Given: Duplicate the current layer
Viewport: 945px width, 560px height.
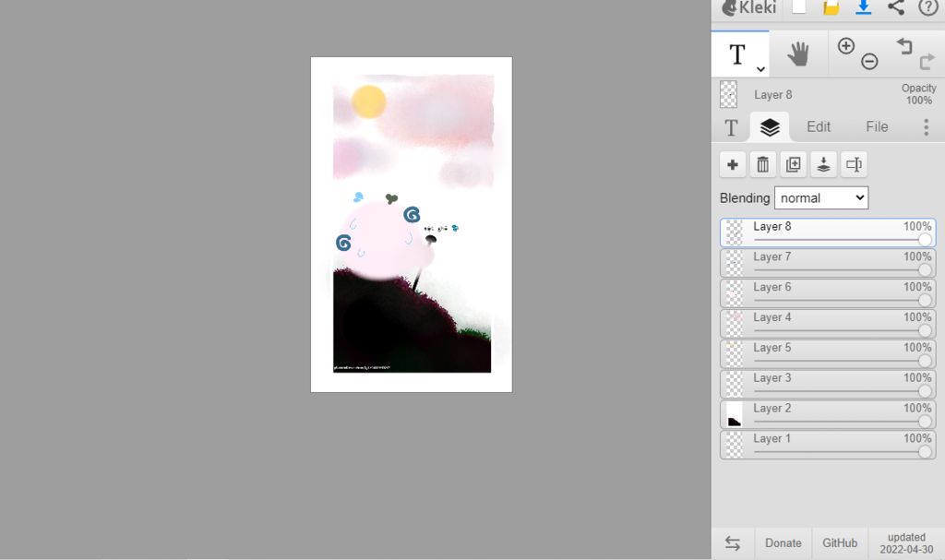Looking at the screenshot, I should pos(793,164).
